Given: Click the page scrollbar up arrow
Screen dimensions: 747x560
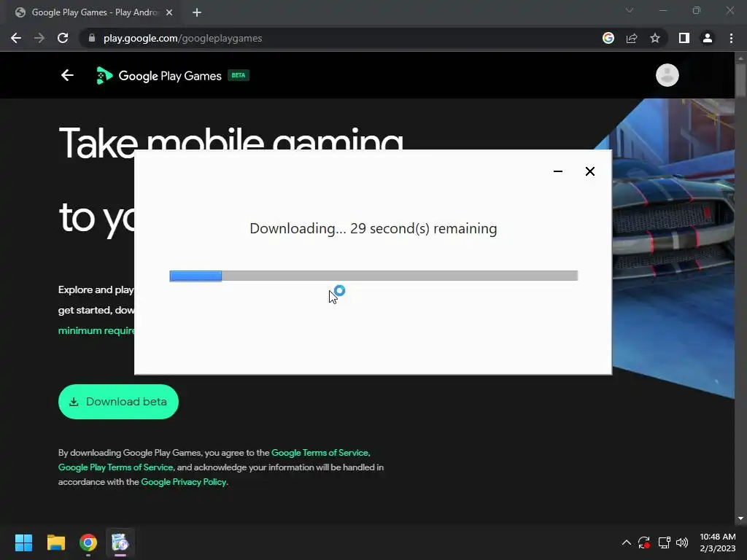Looking at the screenshot, I should point(740,58).
